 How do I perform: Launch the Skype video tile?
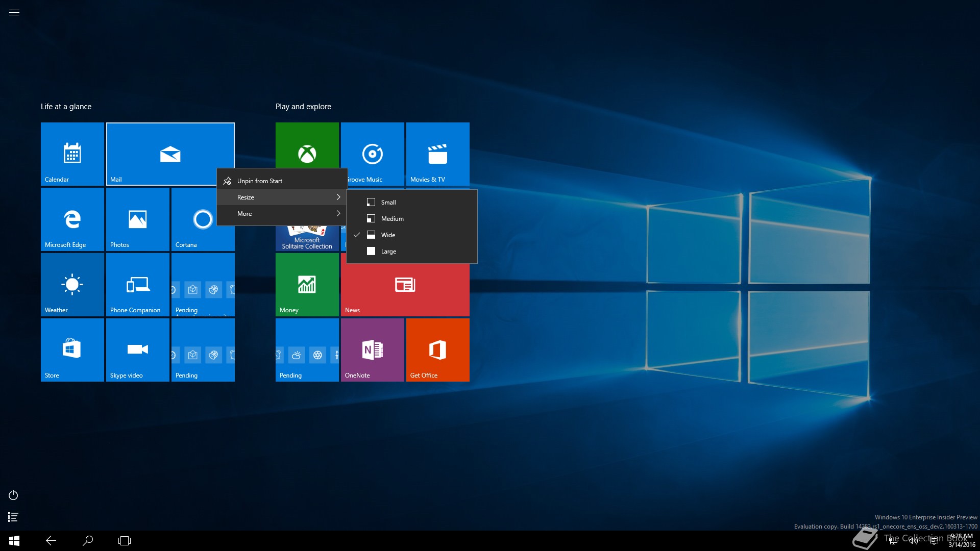click(138, 350)
